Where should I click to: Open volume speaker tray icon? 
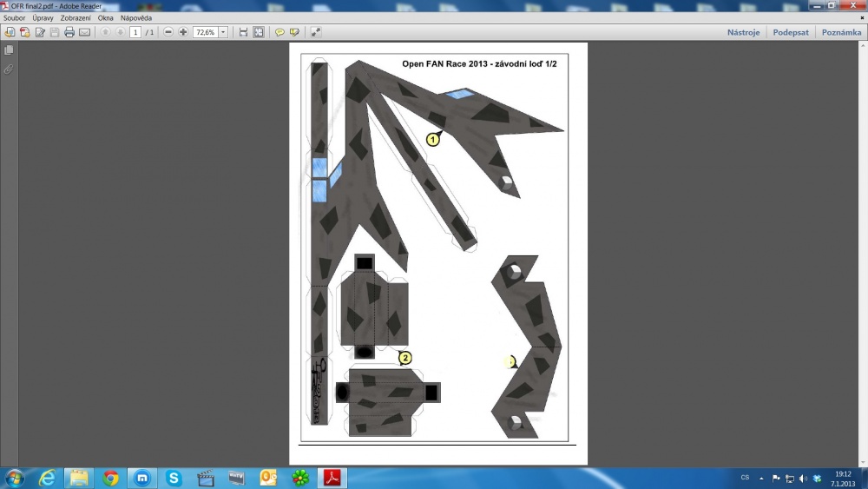[x=803, y=479]
